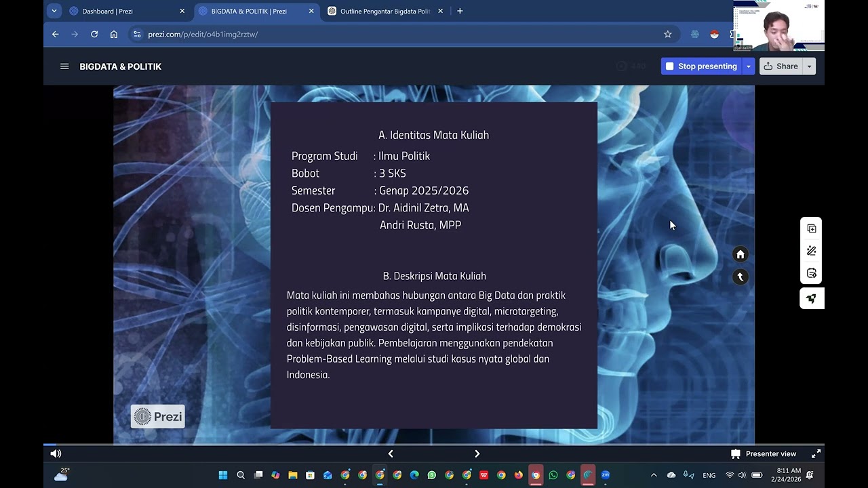The height and width of the screenshot is (488, 868).
Task: Open Windows taskbar search
Action: coord(241,475)
